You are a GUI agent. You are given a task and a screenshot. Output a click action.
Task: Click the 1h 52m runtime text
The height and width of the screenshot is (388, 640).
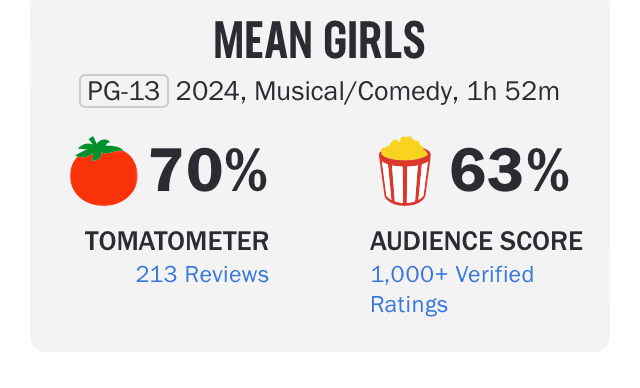click(x=513, y=91)
